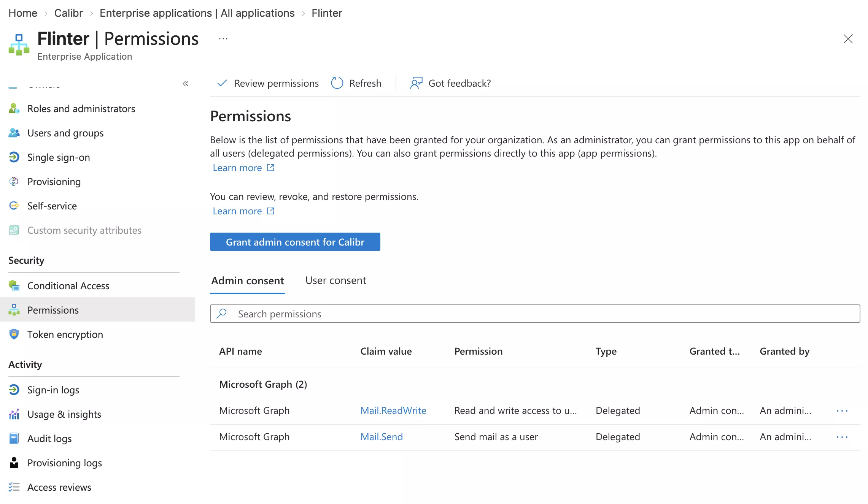The height and width of the screenshot is (504, 868).
Task: Click the Usage & insights chart icon
Action: coord(14,414)
